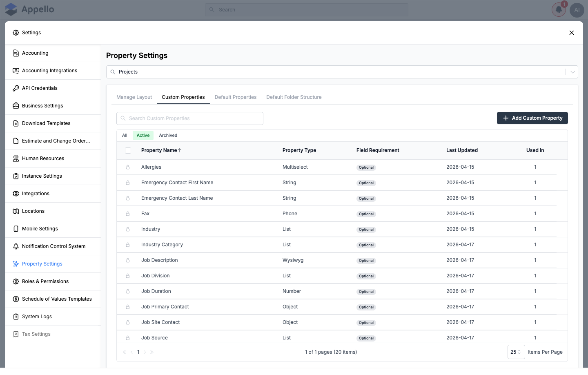The height and width of the screenshot is (375, 588).
Task: Select the Custom Properties tab
Action: pyautogui.click(x=183, y=97)
